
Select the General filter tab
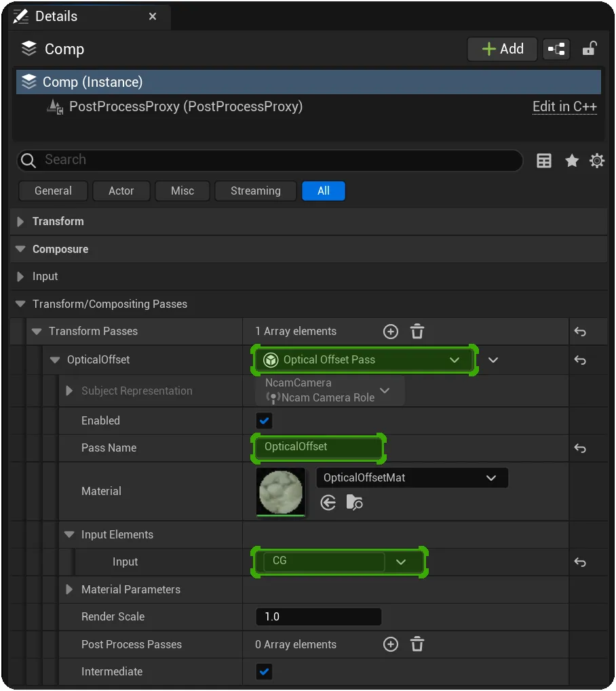point(53,191)
